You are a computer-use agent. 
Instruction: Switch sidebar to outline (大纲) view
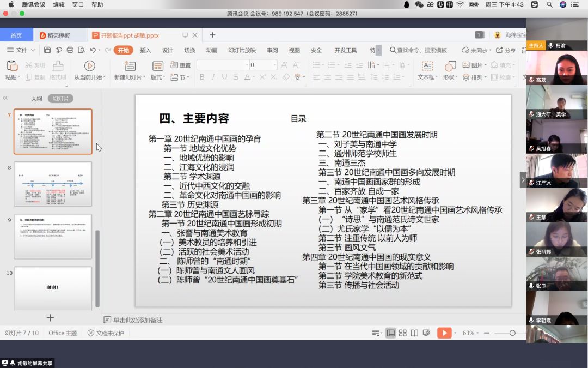[x=36, y=99]
